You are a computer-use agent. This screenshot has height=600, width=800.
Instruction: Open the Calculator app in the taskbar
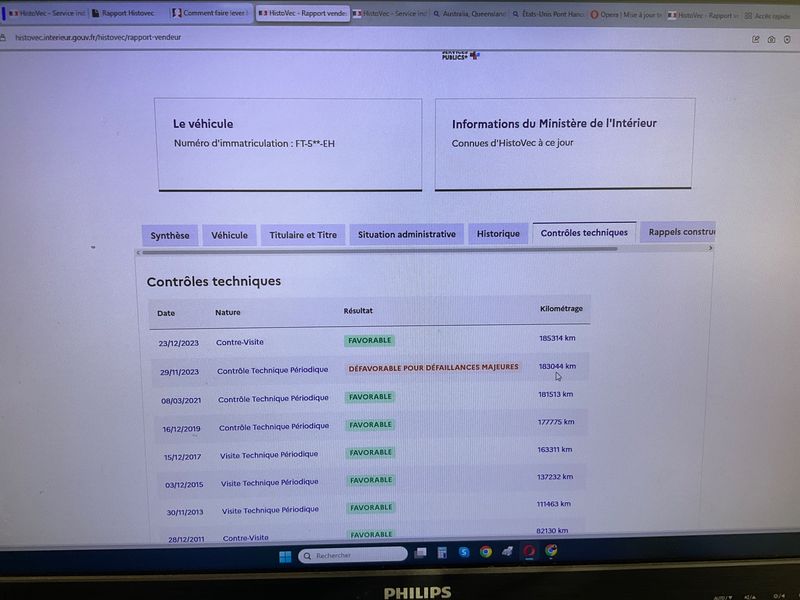(x=442, y=553)
